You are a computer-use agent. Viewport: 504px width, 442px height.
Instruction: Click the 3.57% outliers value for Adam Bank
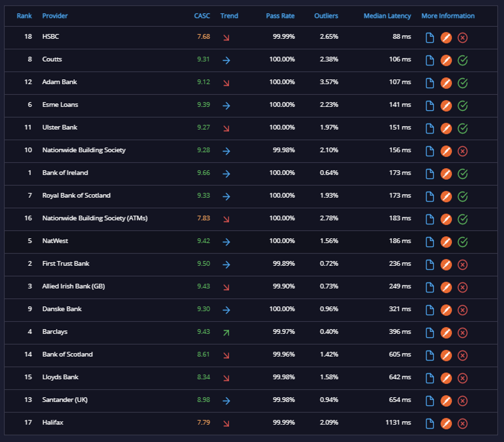coord(329,82)
